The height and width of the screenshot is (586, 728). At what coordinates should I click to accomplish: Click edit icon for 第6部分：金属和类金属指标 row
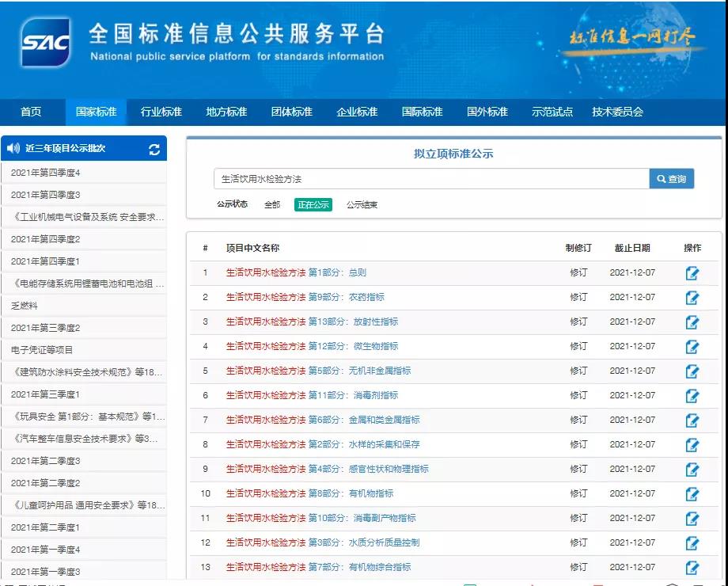(x=692, y=420)
